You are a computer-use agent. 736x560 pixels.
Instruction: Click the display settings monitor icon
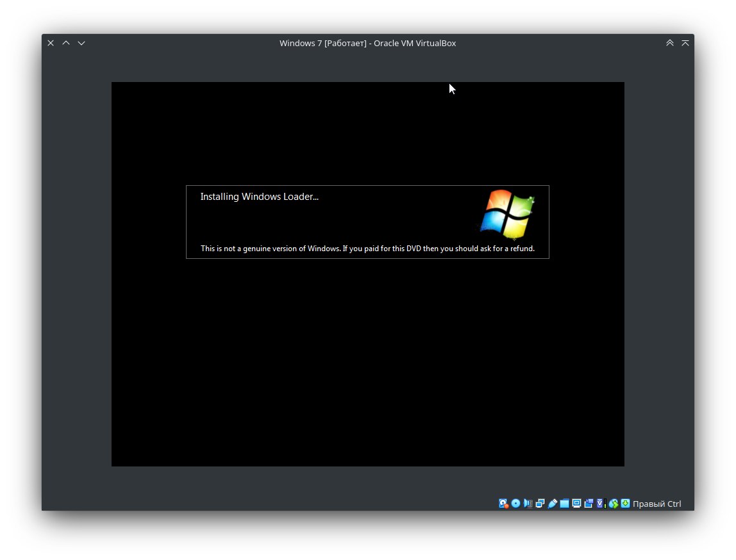576,504
